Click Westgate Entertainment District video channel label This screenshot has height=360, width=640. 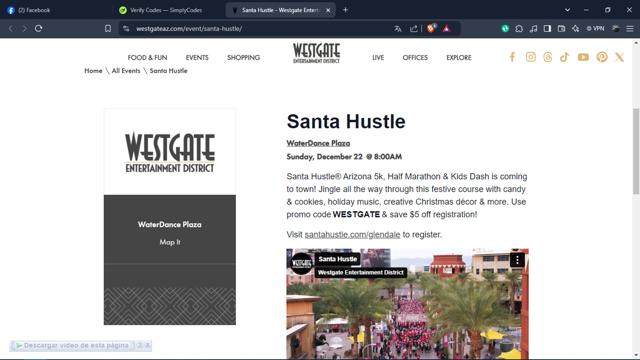[x=361, y=273]
